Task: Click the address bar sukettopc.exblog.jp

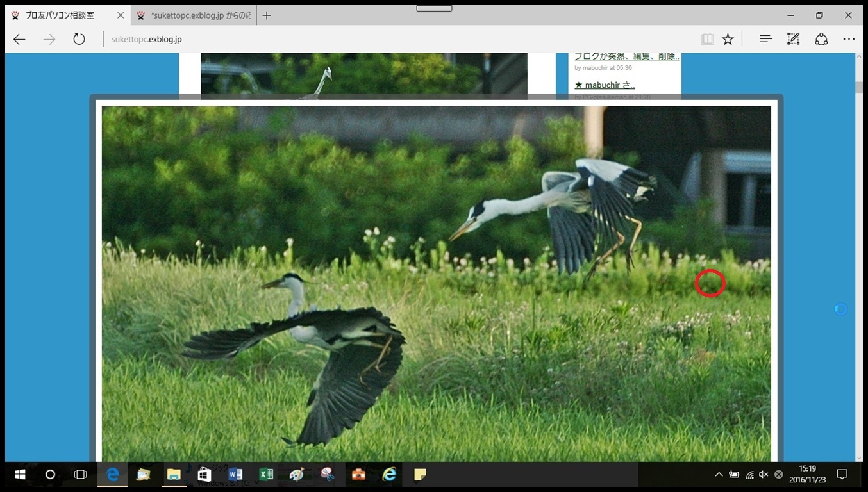Action: coord(147,40)
